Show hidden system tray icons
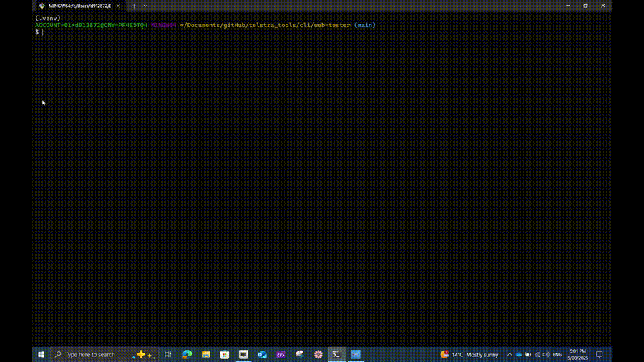The height and width of the screenshot is (362, 644). click(x=509, y=355)
